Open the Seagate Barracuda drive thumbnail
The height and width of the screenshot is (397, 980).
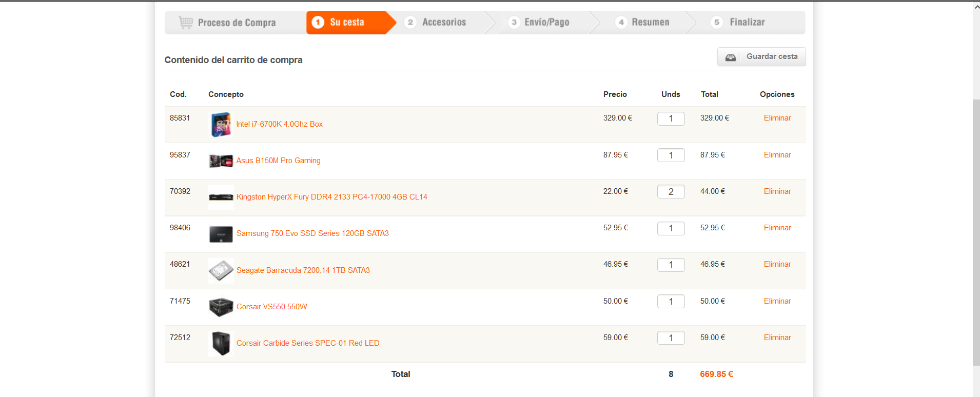coord(221,270)
